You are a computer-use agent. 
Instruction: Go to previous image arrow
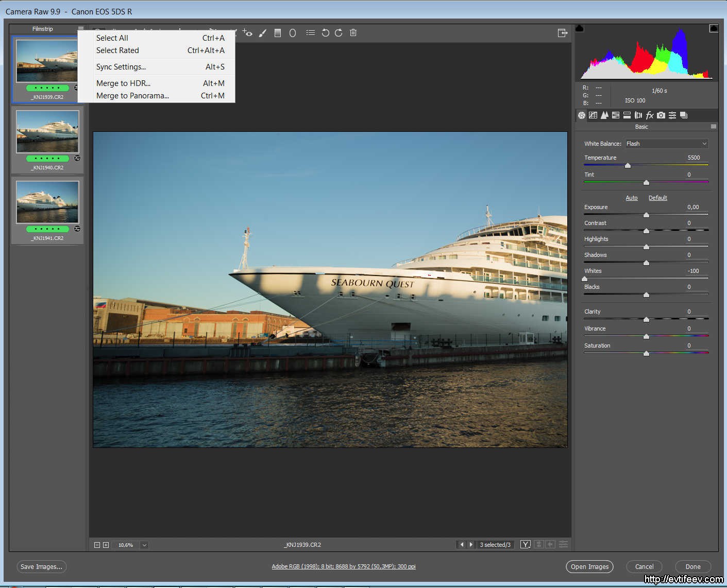coord(462,544)
